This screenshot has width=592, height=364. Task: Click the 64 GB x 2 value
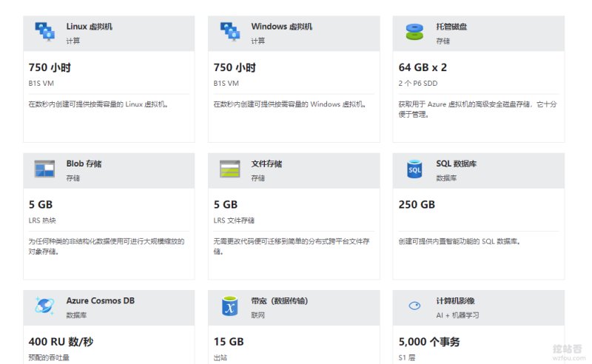pyautogui.click(x=423, y=67)
